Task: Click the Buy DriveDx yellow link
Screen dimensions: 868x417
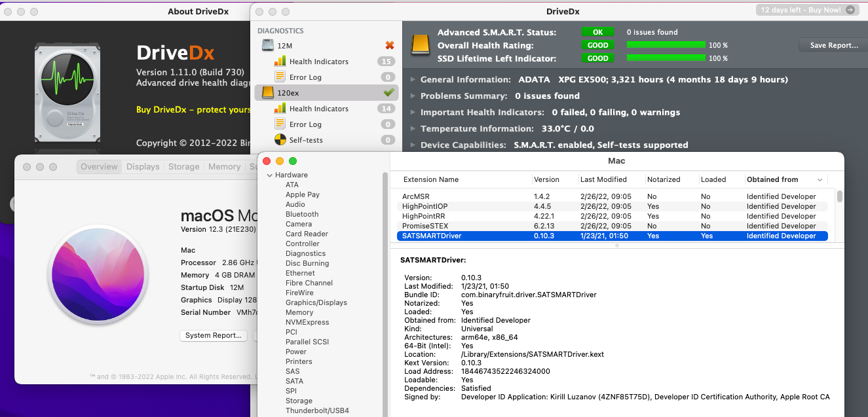Action: pyautogui.click(x=193, y=109)
